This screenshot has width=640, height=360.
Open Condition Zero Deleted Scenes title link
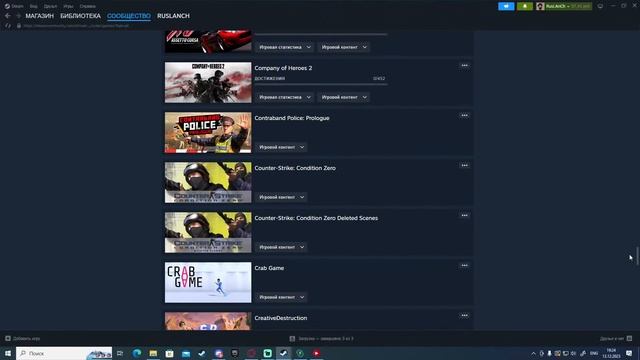[316, 218]
